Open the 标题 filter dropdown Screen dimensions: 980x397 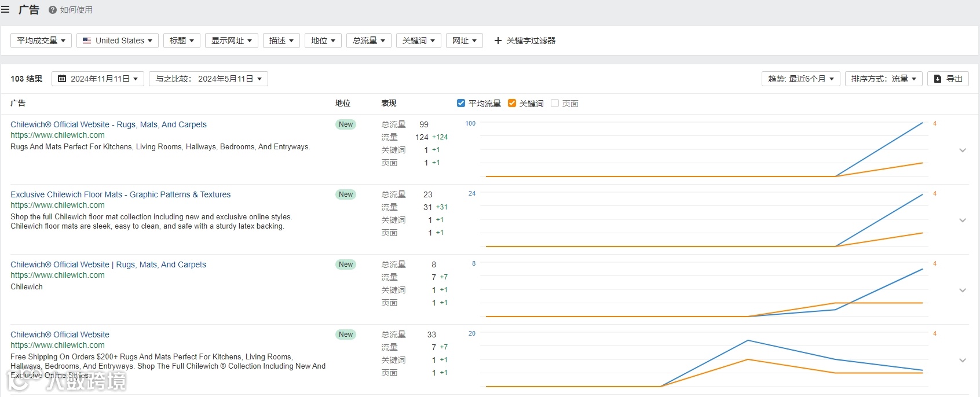(182, 41)
